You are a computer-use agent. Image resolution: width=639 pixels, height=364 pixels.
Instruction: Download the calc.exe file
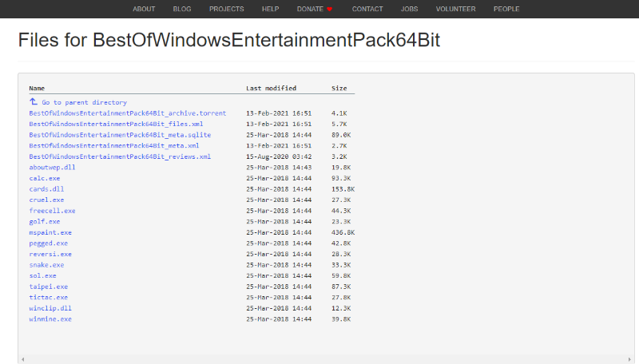tap(44, 178)
